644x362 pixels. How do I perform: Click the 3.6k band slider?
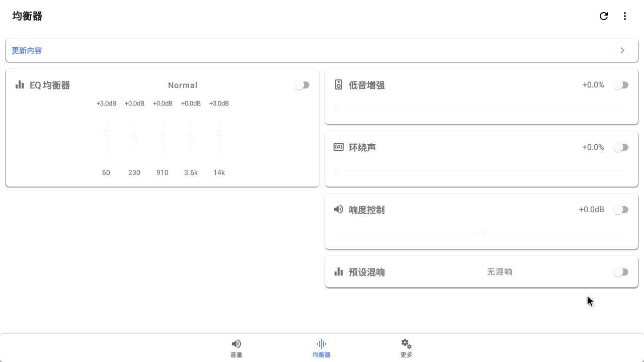[191, 137]
